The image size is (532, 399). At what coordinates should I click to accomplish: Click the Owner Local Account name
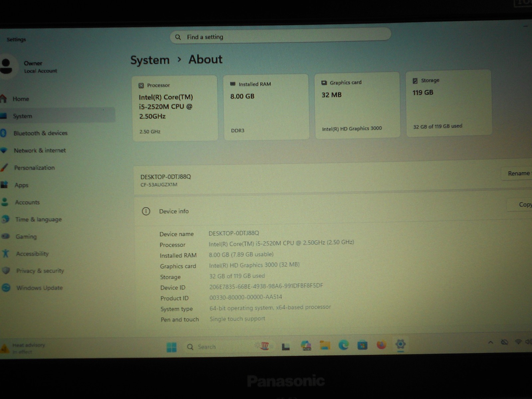point(40,67)
